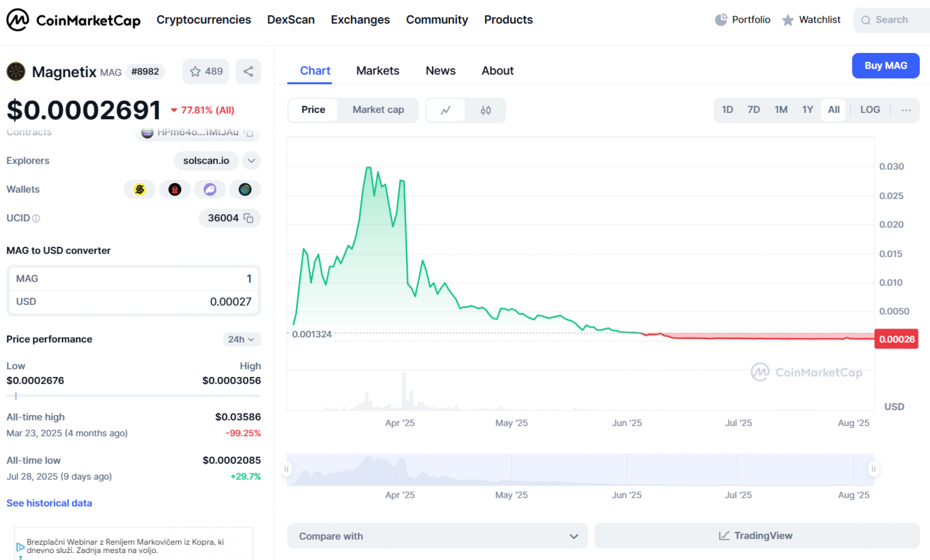Set chart range to 1D
This screenshot has width=930, height=560.
point(727,110)
